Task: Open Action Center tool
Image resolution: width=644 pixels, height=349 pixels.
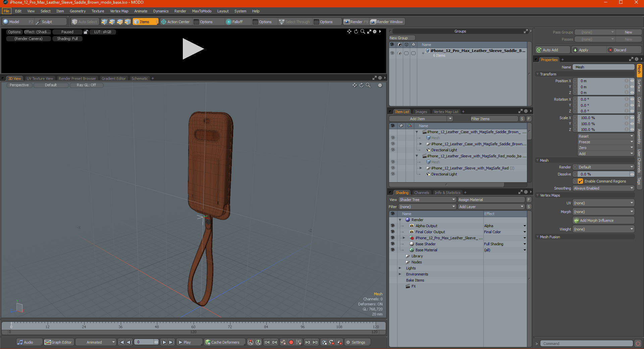Action: click(x=175, y=22)
